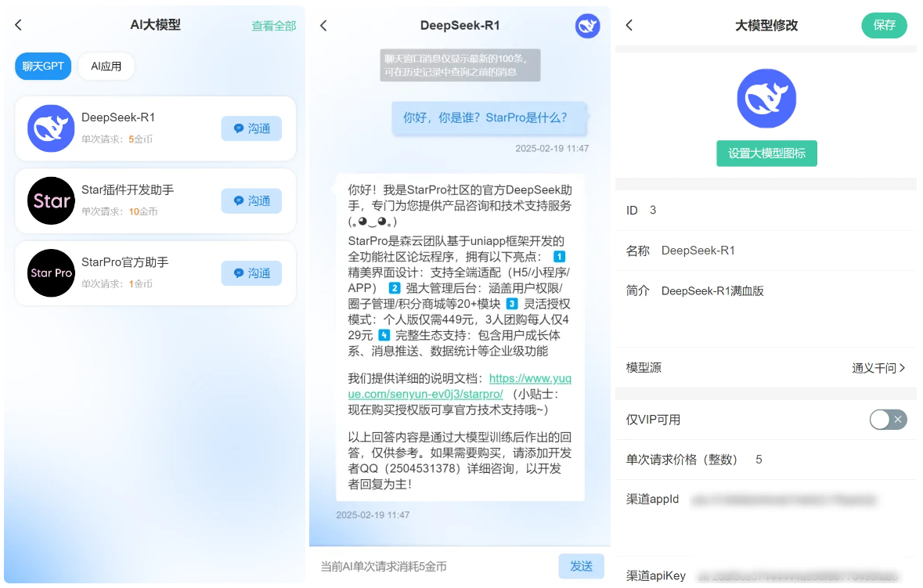Edit the 名称 field DeepSeek-R1
The image size is (923, 588).
765,251
